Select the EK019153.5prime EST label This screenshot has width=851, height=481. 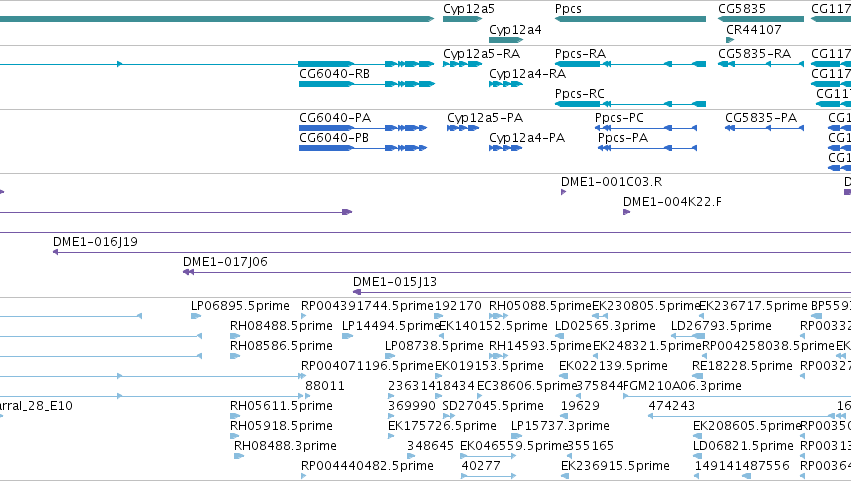pos(489,366)
